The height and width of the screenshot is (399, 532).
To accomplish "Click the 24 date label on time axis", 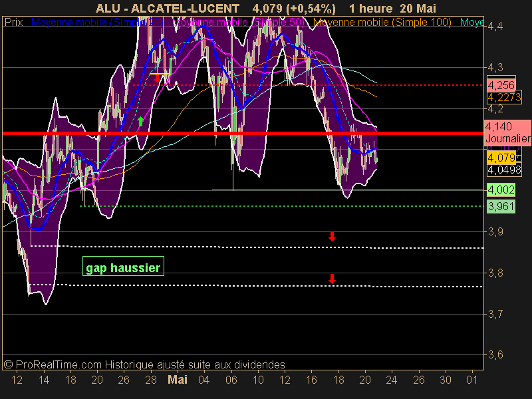I will point(391,379).
